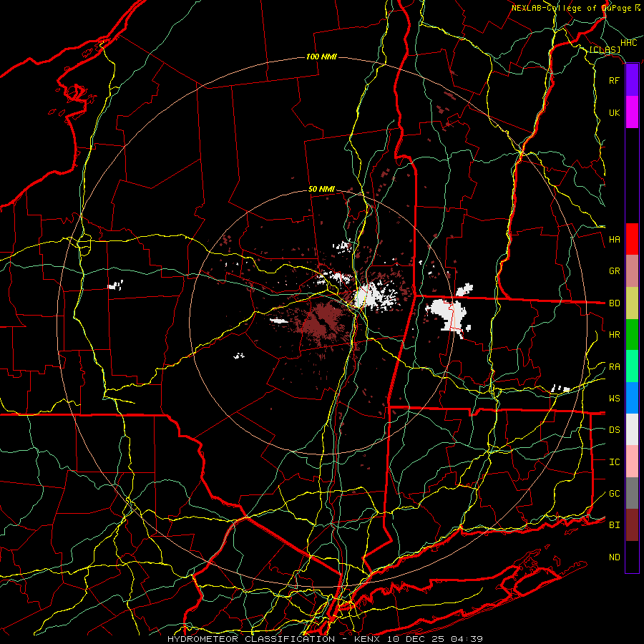The image size is (644, 644).
Task: Click the UK legend label
Action: point(614,112)
